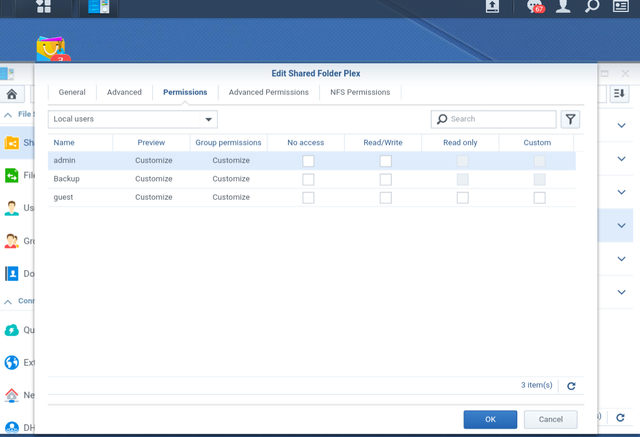Collapse the Connectivity sidebar section
The height and width of the screenshot is (437, 640).
(8, 302)
